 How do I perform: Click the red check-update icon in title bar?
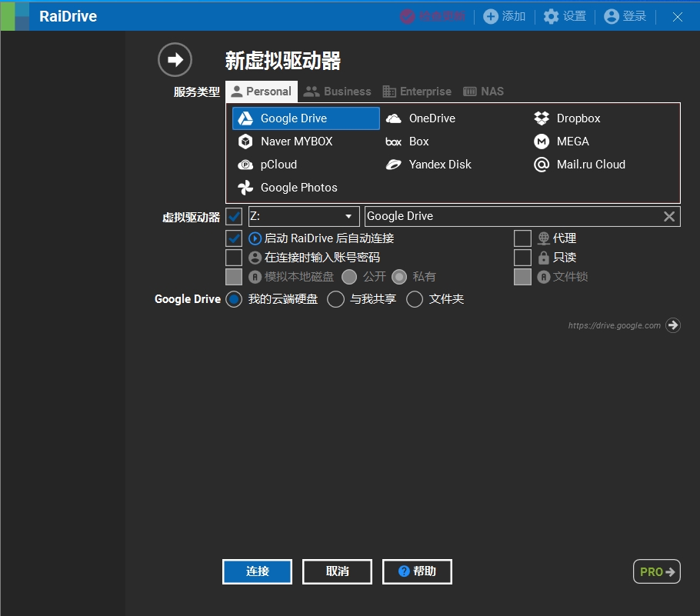click(x=407, y=16)
